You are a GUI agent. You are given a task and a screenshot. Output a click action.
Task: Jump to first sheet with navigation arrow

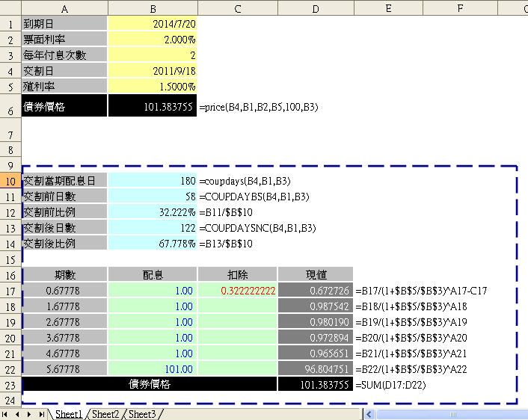pyautogui.click(x=7, y=414)
